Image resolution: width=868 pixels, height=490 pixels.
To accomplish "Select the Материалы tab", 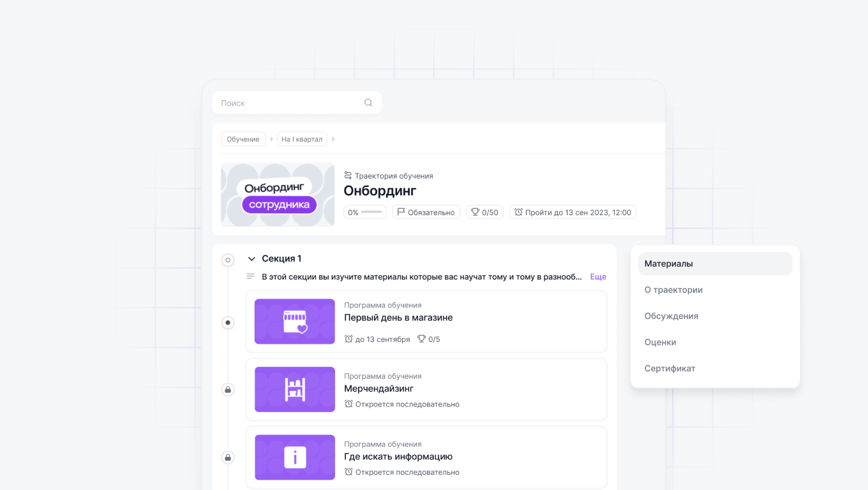I will coord(715,264).
